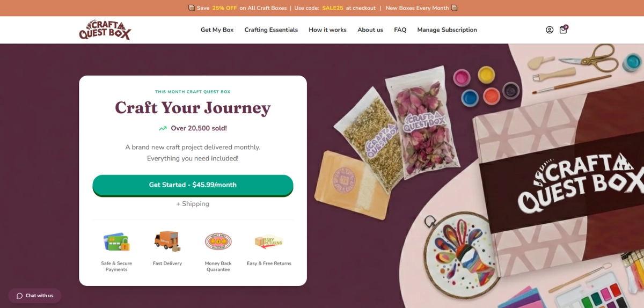Click the Safe & Secure Payments icon

pyautogui.click(x=116, y=242)
